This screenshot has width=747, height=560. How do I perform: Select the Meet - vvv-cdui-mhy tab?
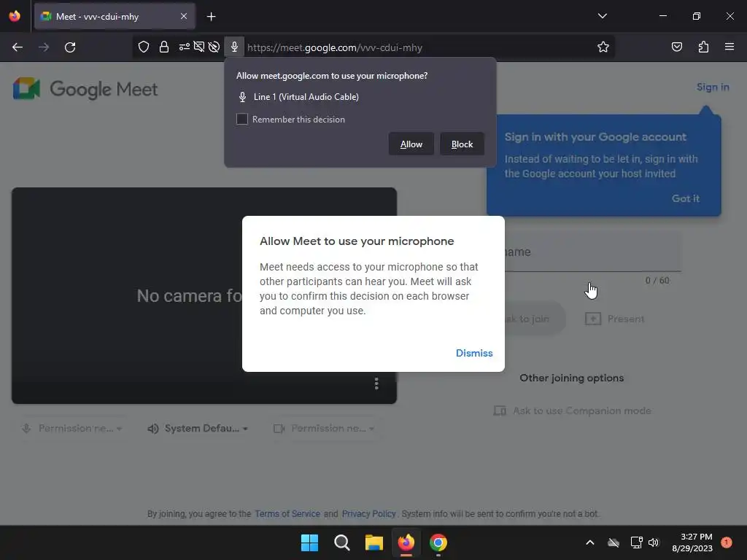coord(115,16)
